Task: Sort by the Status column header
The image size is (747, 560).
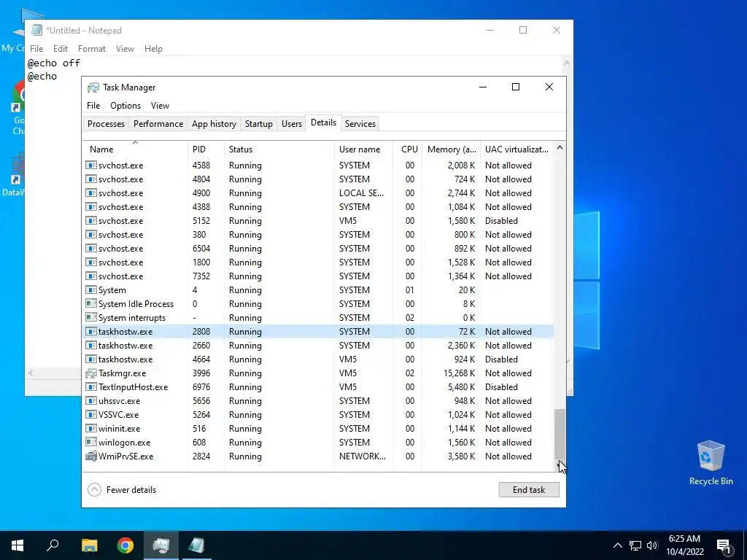Action: (279, 149)
